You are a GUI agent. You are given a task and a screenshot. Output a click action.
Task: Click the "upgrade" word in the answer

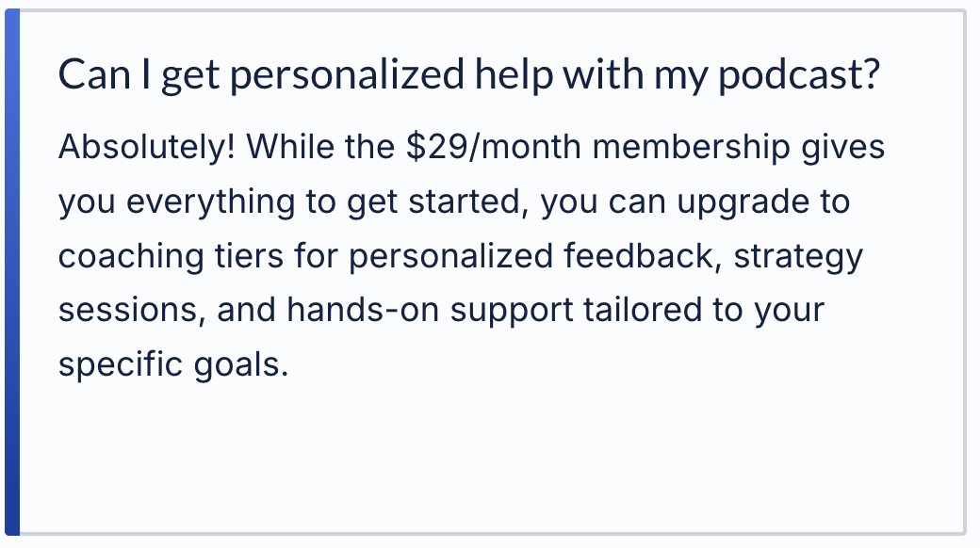(742, 202)
